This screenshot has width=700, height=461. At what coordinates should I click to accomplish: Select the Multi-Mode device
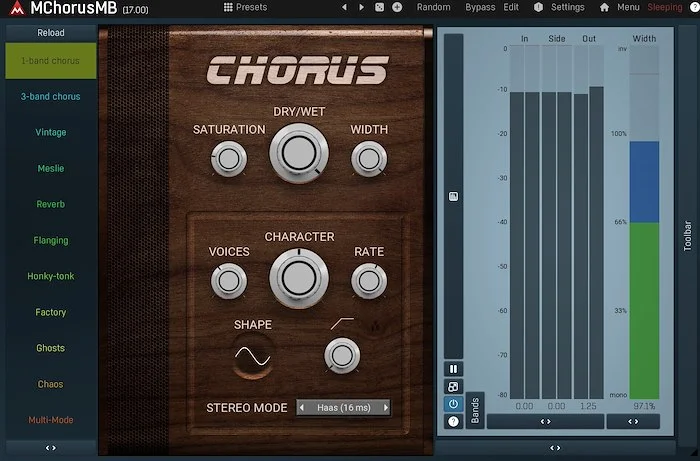coord(51,420)
